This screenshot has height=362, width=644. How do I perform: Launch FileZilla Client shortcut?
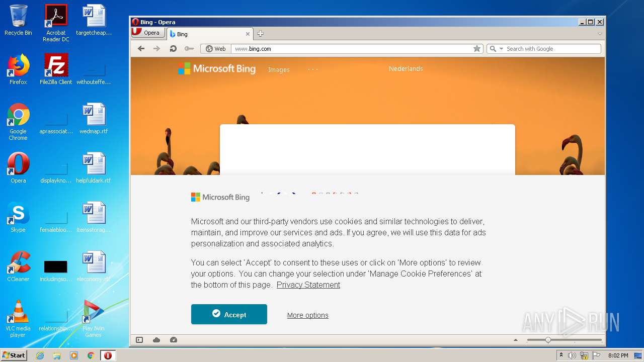coord(56,69)
